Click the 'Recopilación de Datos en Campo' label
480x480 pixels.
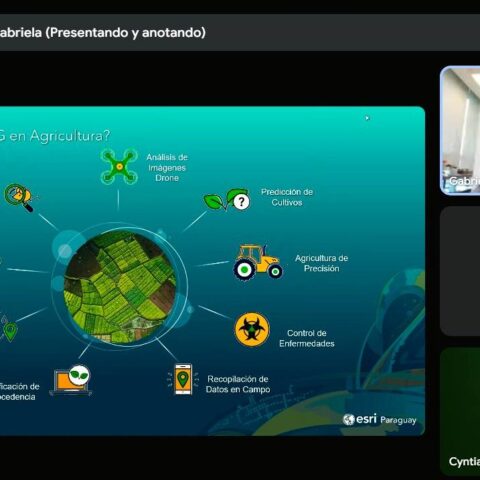(x=238, y=384)
